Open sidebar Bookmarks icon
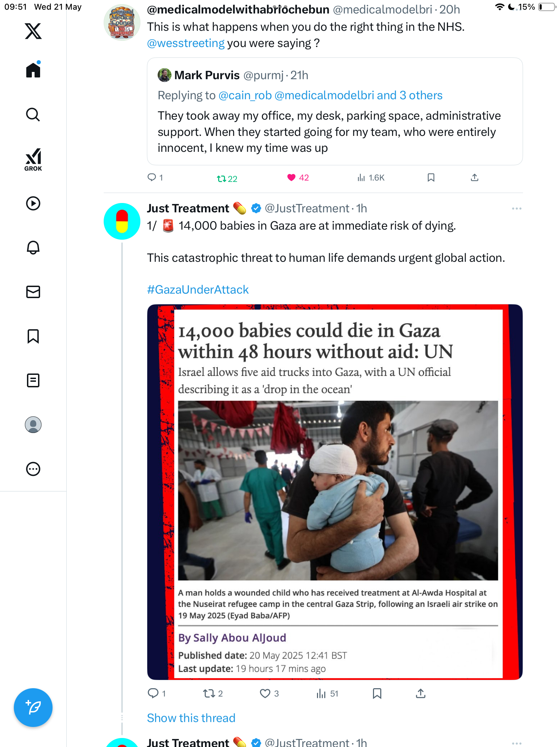The width and height of the screenshot is (560, 747). 33,336
